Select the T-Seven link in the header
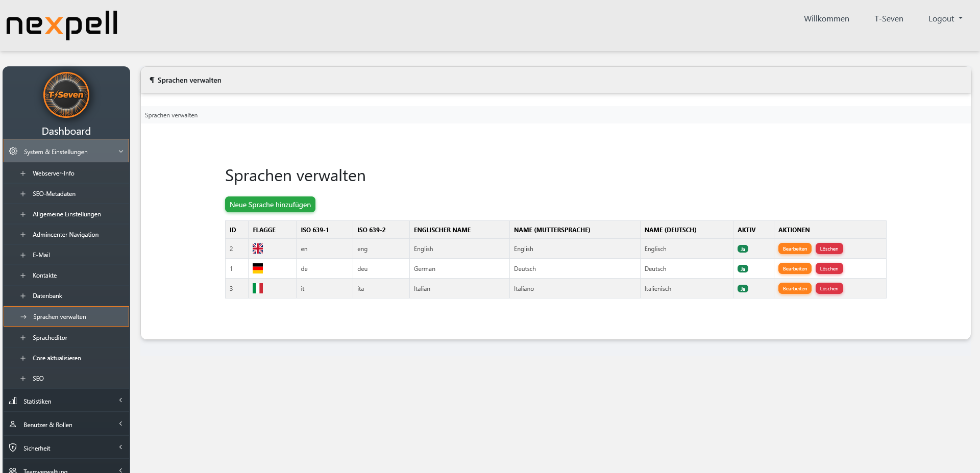This screenshot has width=980, height=473. point(889,18)
